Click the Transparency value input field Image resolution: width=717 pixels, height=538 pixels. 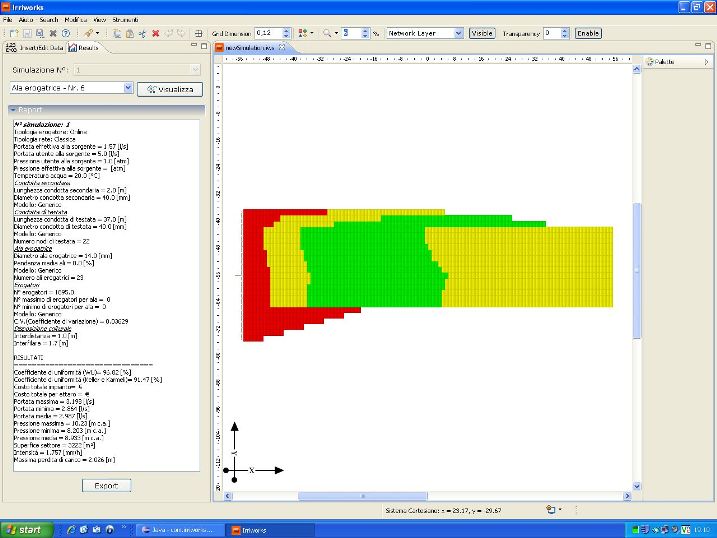pyautogui.click(x=556, y=33)
